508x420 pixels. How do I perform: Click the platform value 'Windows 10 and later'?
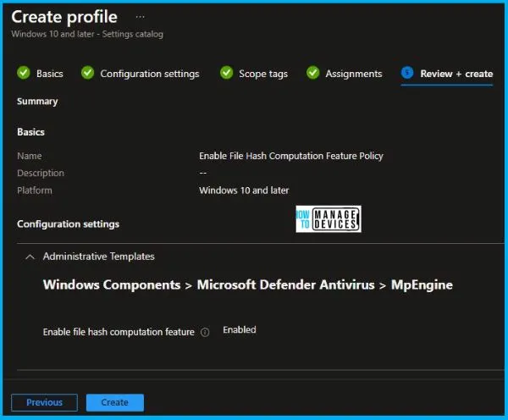[244, 191]
